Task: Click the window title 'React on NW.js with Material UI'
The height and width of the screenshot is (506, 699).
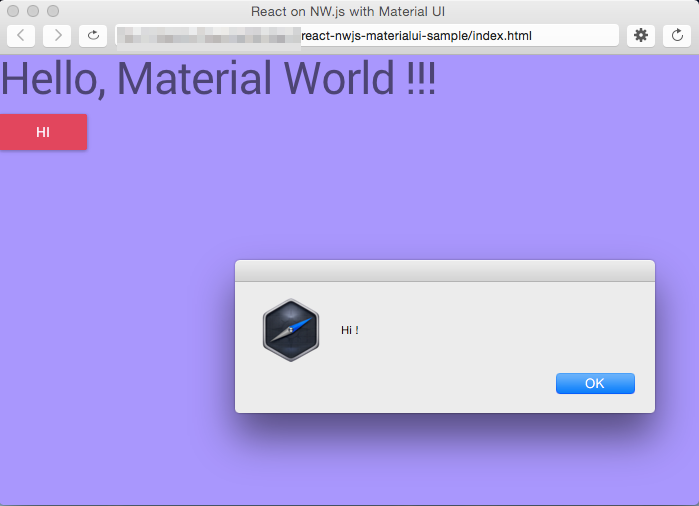Action: coord(348,12)
